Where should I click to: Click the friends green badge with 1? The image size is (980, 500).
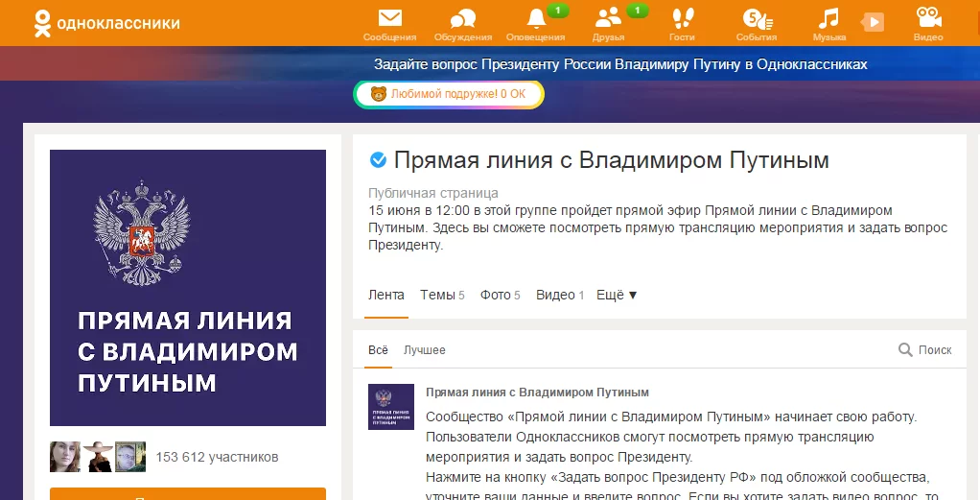point(637,10)
